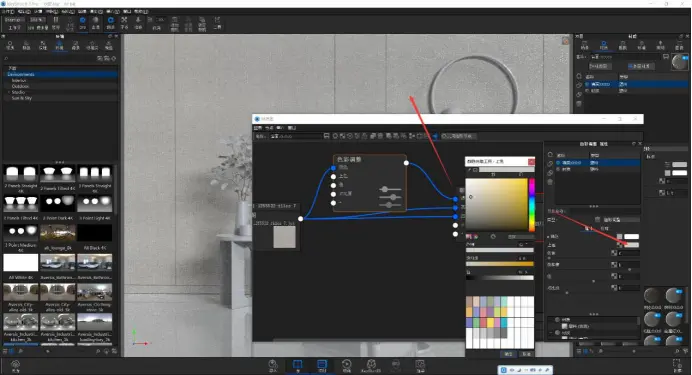Switch to the Texture tab in graph properties
Screen dimensions: 692x375
(605, 229)
